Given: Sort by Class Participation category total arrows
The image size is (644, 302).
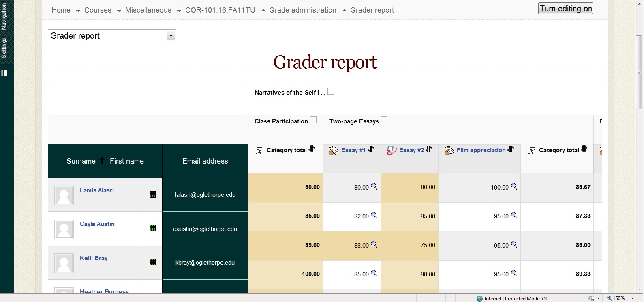Looking at the screenshot, I should [312, 149].
